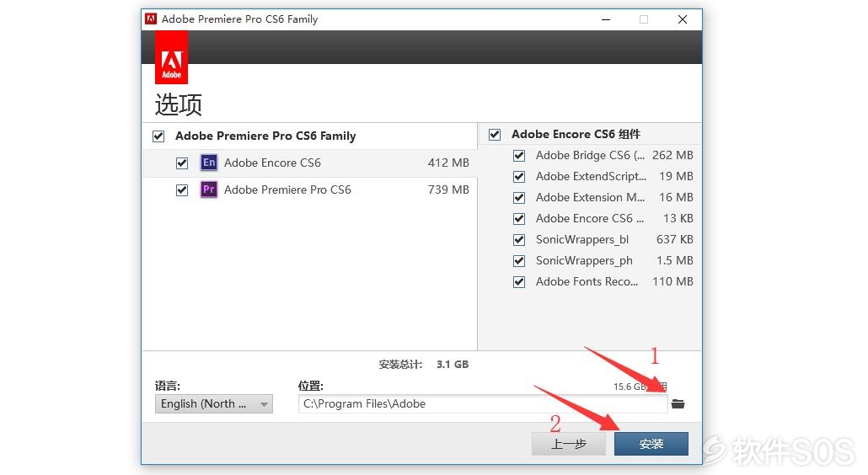The height and width of the screenshot is (475, 868).
Task: Toggle the Adobe Premiere Pro CS6 Family checkbox
Action: [x=158, y=136]
